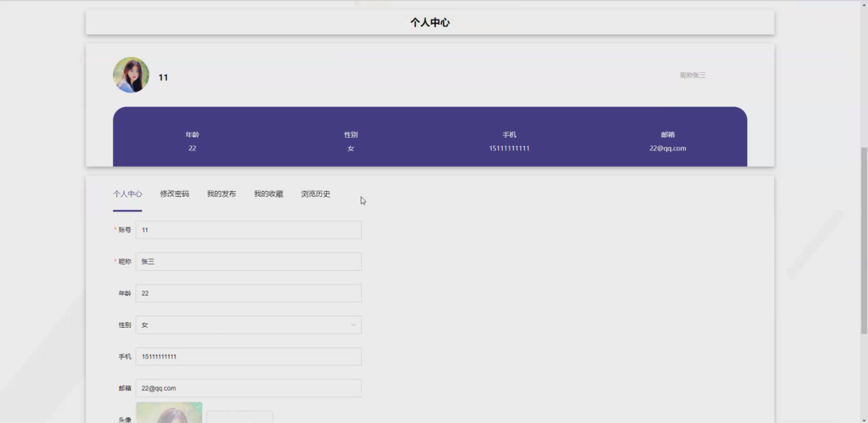Click the page vertical scrollbar thumb

coord(864,241)
